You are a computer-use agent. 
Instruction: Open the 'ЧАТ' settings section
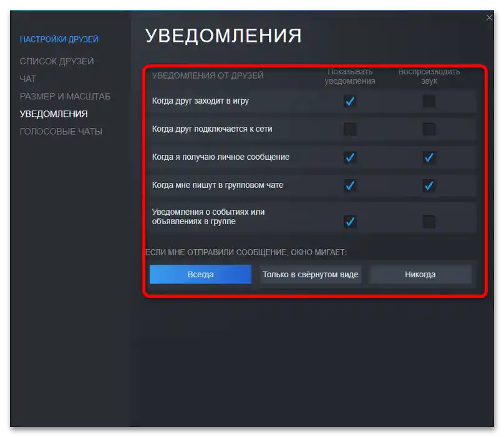(x=28, y=79)
